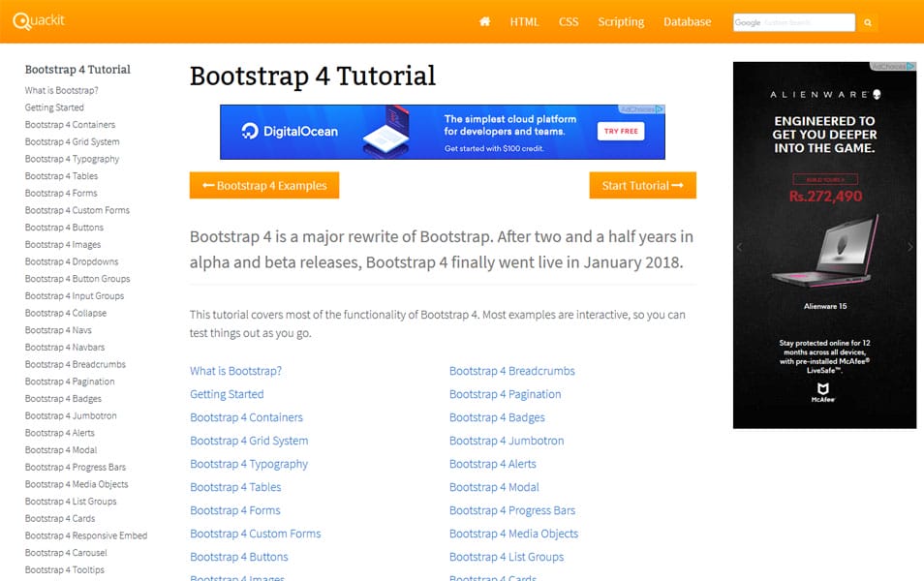Open Bootstrap 4 Progress Bars in sidebar
The image size is (924, 581).
click(76, 467)
